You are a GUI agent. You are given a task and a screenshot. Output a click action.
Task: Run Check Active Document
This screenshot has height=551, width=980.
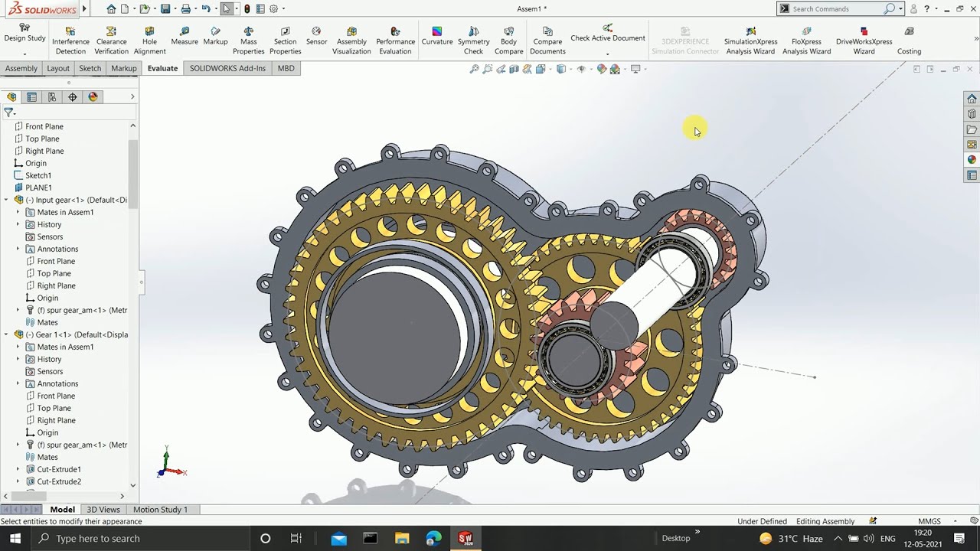point(607,33)
